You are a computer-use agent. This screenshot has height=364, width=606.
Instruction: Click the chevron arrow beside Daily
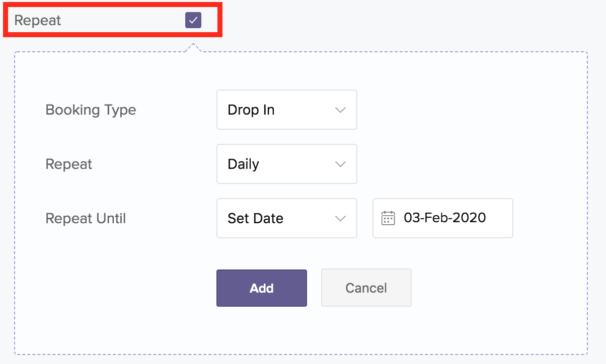click(x=340, y=164)
